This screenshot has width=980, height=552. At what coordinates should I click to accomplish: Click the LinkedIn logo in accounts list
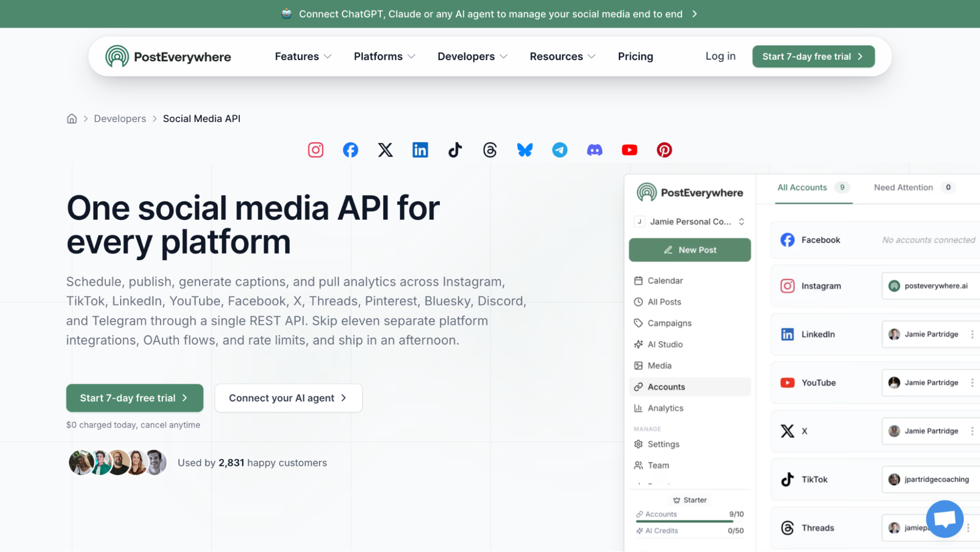787,334
